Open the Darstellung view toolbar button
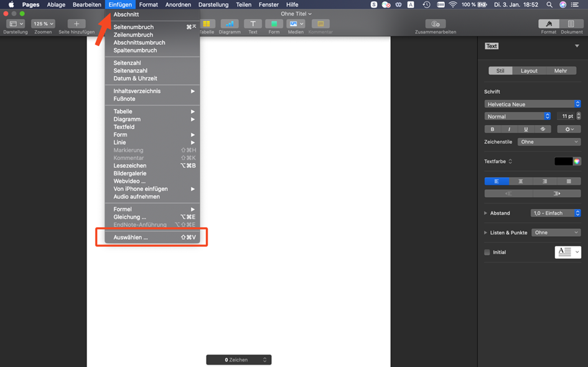This screenshot has width=588, height=367. [x=16, y=24]
